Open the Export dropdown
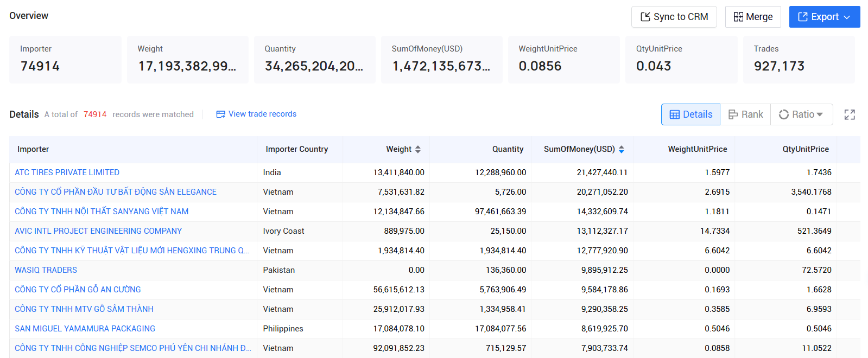Viewport: 868px width, 358px height. [x=825, y=17]
